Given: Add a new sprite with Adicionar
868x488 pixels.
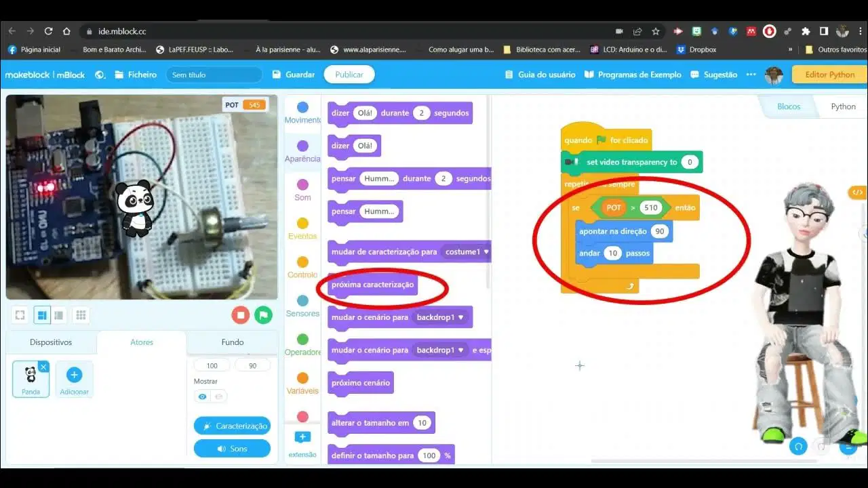Looking at the screenshot, I should coord(74,379).
